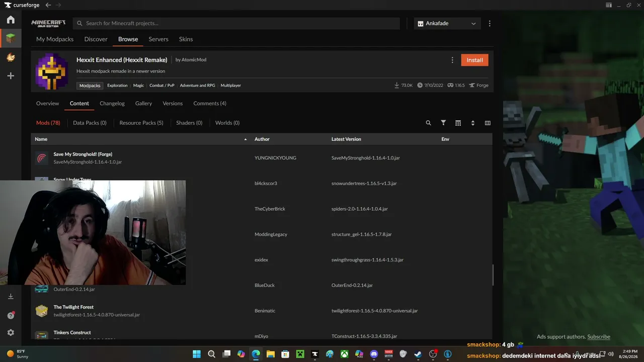Open the Versions tab
This screenshot has width=644, height=362.
pyautogui.click(x=173, y=104)
